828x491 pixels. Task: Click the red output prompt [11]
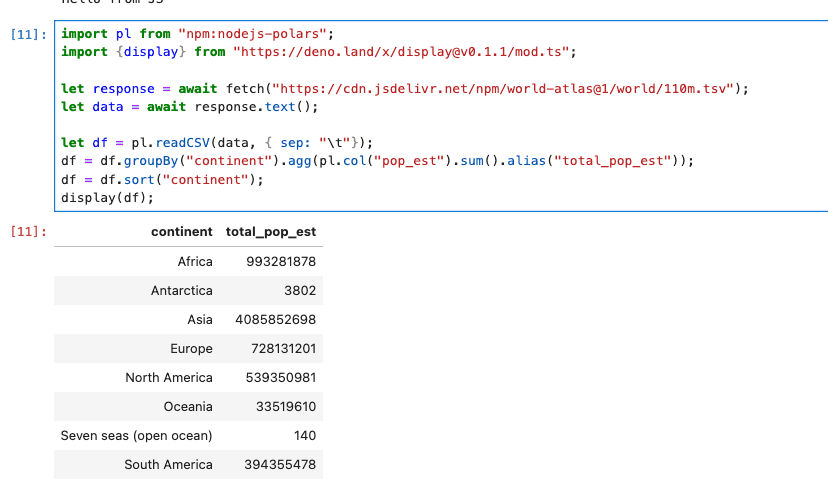pyautogui.click(x=25, y=232)
